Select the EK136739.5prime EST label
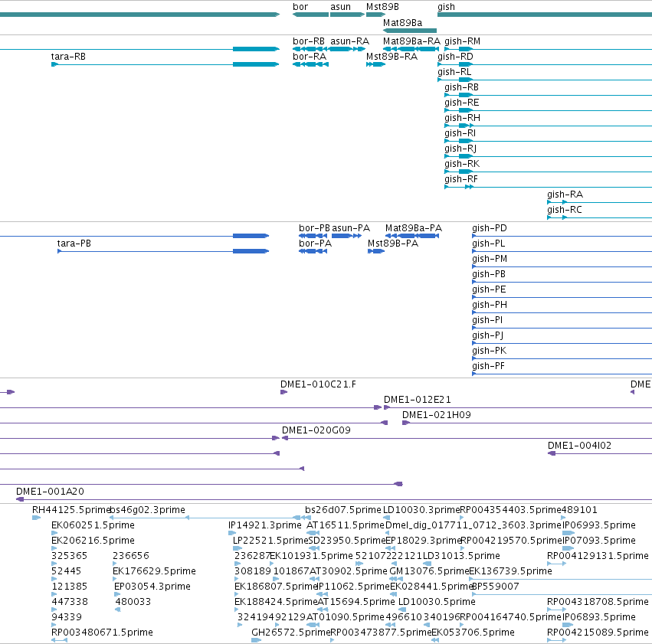Screen dimensions: 652x644 510,571
